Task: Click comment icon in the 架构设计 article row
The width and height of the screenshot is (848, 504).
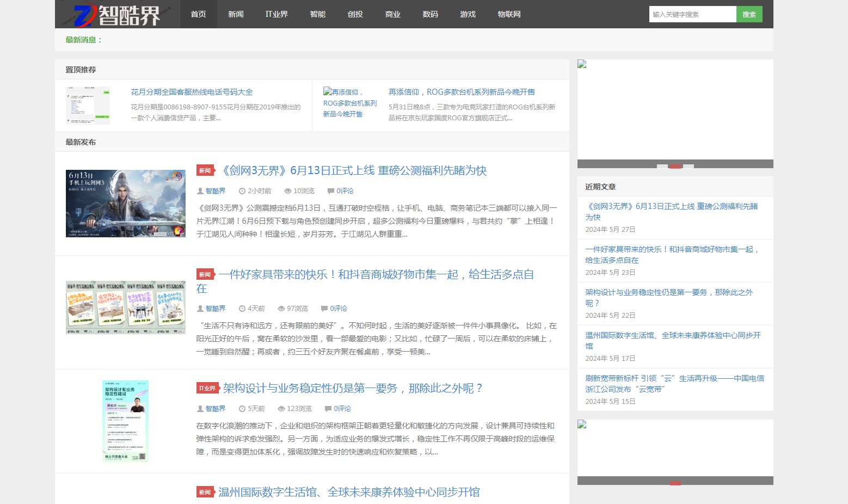Action: (x=328, y=409)
